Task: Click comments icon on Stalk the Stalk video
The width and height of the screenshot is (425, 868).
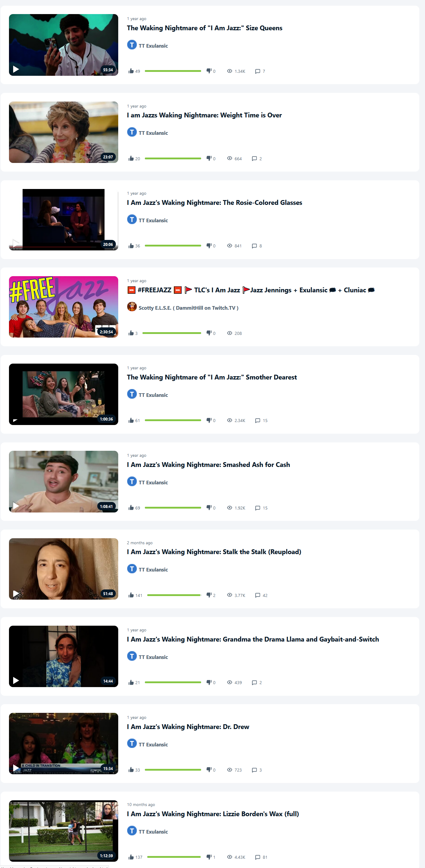Action: click(258, 595)
